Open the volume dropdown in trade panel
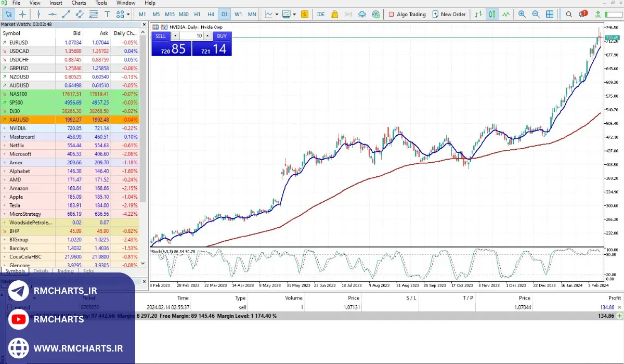Image resolution: width=624 pixels, height=364 pixels. [x=175, y=36]
